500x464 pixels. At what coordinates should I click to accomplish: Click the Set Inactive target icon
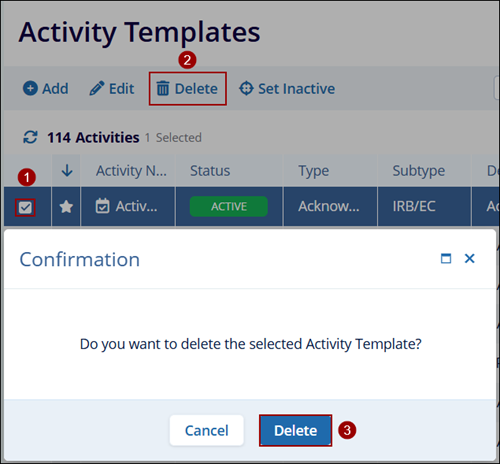[246, 89]
